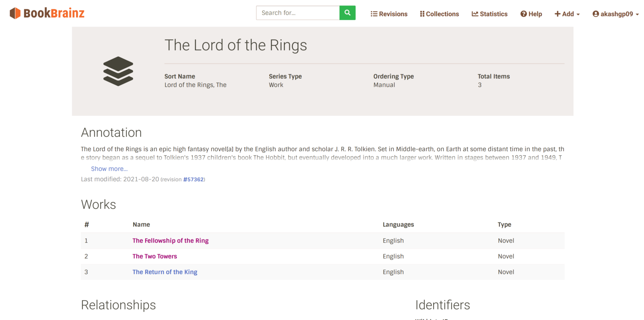The height and width of the screenshot is (320, 644).
Task: Select English in The Fellowship of the Ring row
Action: pos(393,241)
